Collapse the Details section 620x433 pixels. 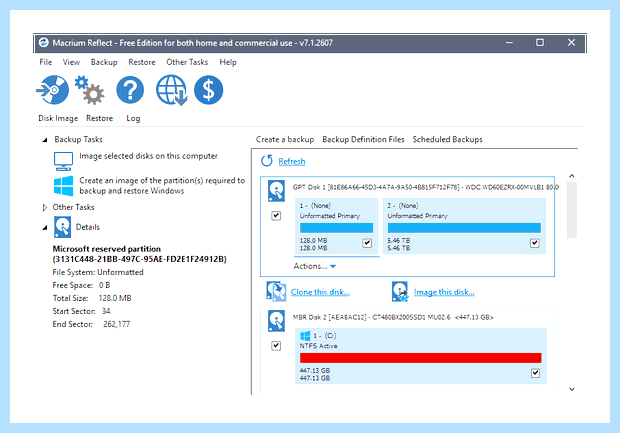coord(45,227)
